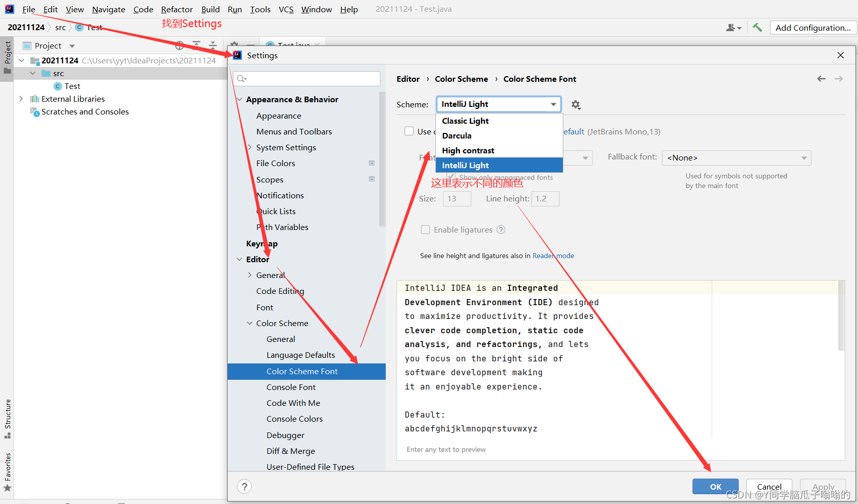Open the Refactor menu

(x=177, y=9)
